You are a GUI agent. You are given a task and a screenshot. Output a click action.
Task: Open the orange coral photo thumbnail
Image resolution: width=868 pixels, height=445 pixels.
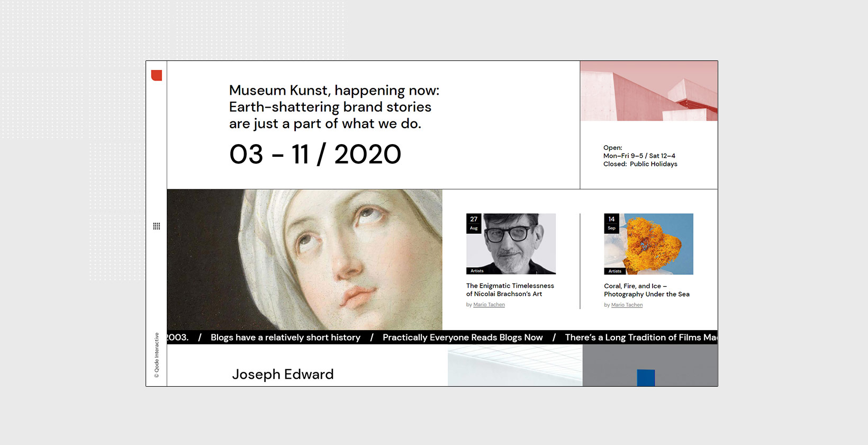pyautogui.click(x=648, y=244)
